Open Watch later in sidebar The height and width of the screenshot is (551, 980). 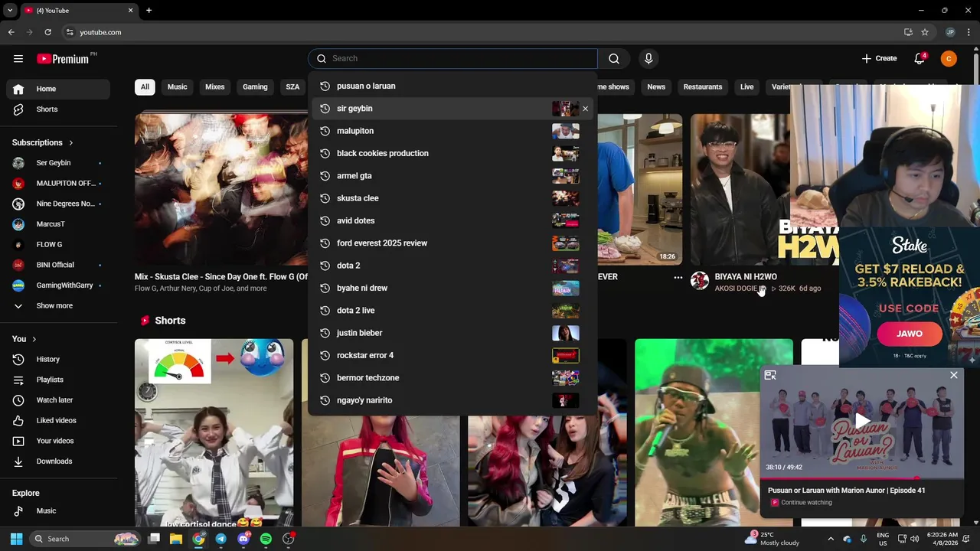pyautogui.click(x=58, y=400)
